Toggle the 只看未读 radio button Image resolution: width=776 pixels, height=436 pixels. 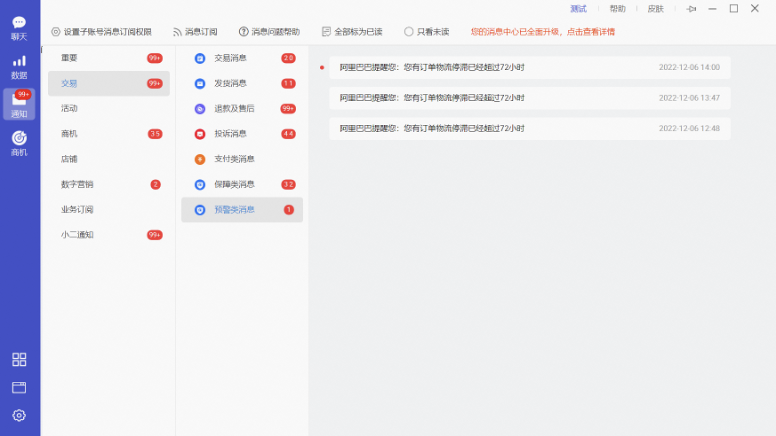408,32
